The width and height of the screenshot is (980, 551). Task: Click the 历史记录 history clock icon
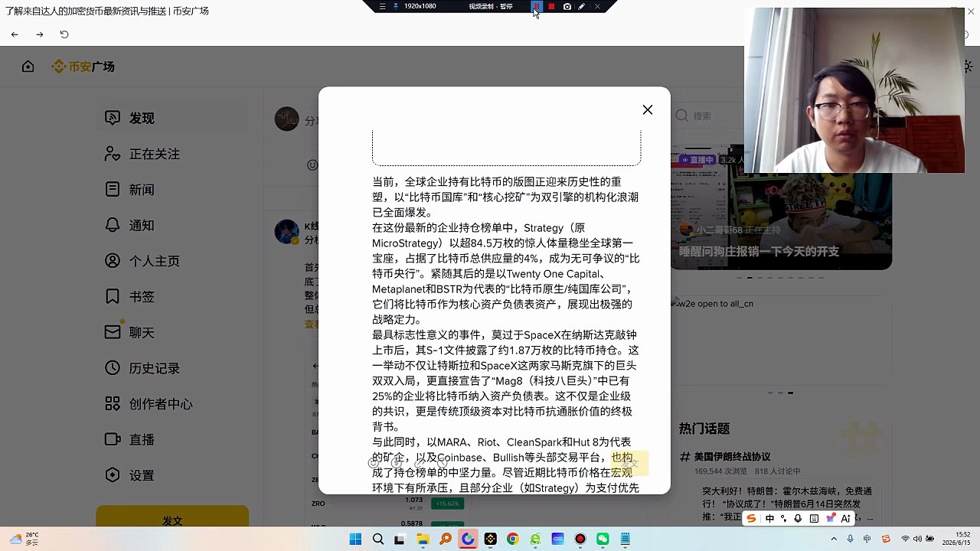point(113,368)
